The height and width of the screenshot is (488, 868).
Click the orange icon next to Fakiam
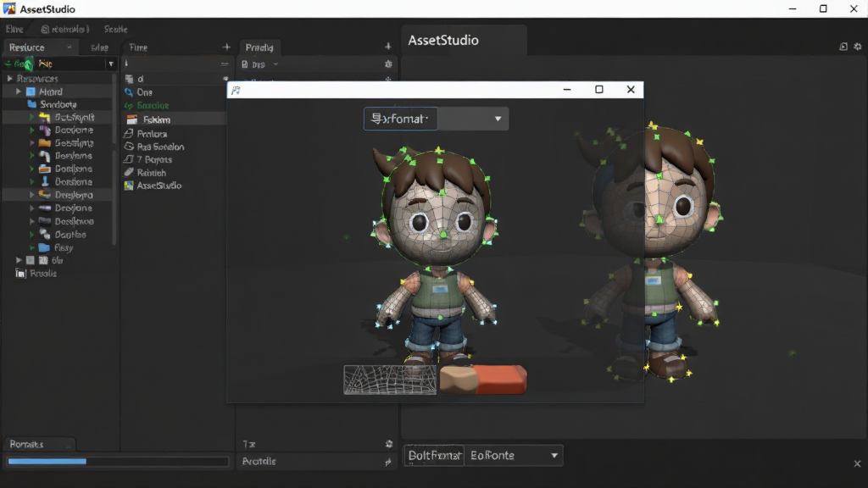click(131, 119)
